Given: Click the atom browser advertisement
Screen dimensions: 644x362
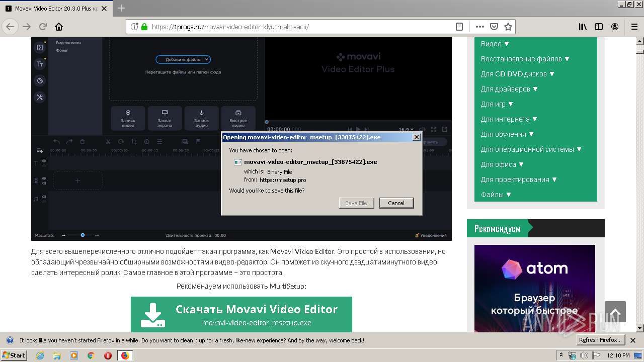Looking at the screenshot, I should pos(535,289).
